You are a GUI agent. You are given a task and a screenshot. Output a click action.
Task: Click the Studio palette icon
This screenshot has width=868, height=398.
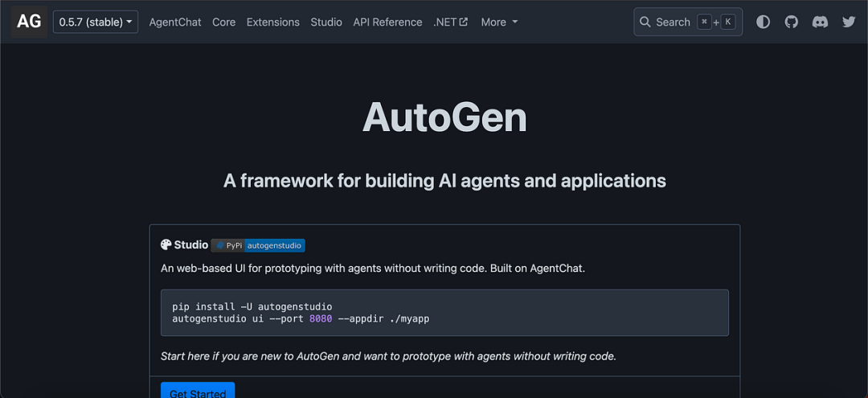[x=166, y=244]
